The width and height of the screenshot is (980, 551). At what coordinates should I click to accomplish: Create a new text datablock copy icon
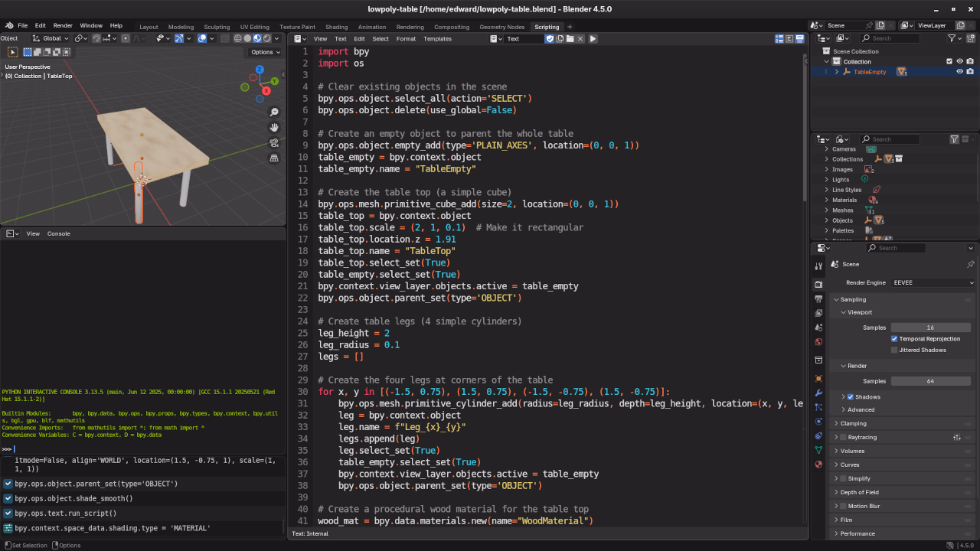[x=560, y=38]
